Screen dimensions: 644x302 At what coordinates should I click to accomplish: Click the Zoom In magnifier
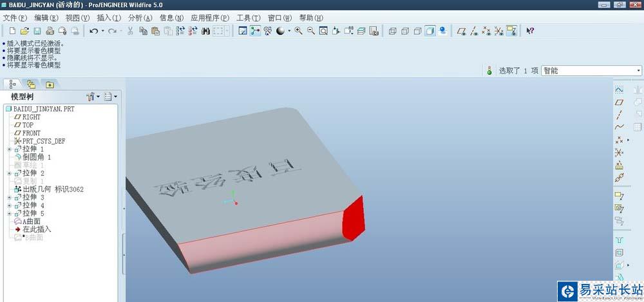(x=299, y=31)
